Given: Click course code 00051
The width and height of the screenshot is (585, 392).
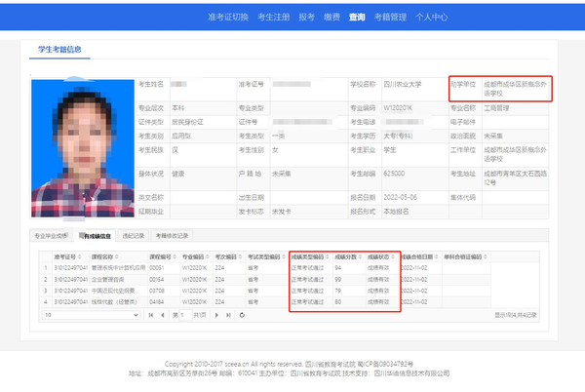Looking at the screenshot, I should pyautogui.click(x=157, y=268).
